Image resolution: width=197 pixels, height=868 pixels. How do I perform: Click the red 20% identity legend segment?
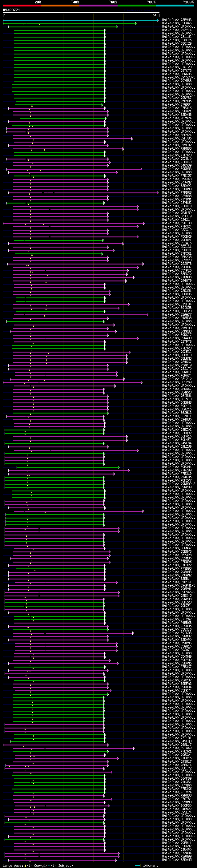(22, 6)
